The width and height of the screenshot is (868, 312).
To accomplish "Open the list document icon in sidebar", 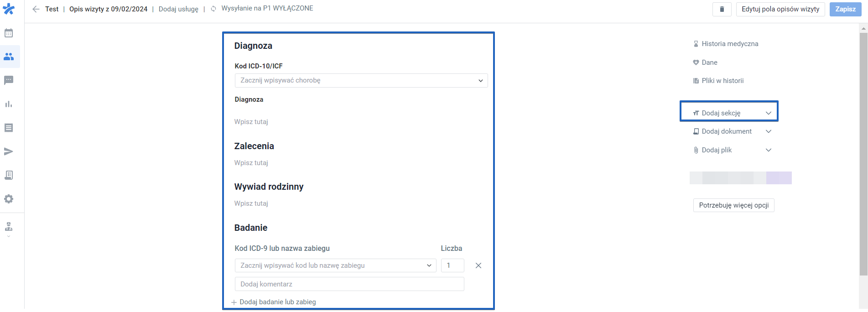I will [9, 128].
